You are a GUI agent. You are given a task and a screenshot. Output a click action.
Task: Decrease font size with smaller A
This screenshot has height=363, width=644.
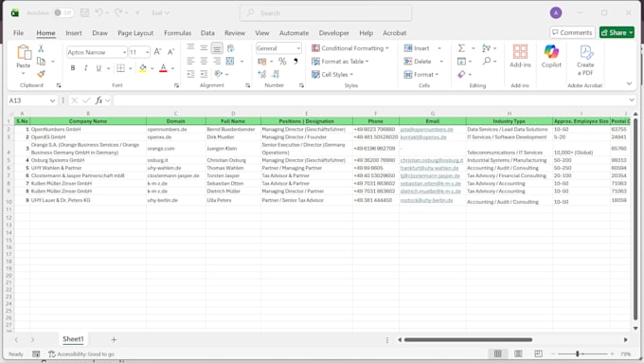(x=170, y=52)
